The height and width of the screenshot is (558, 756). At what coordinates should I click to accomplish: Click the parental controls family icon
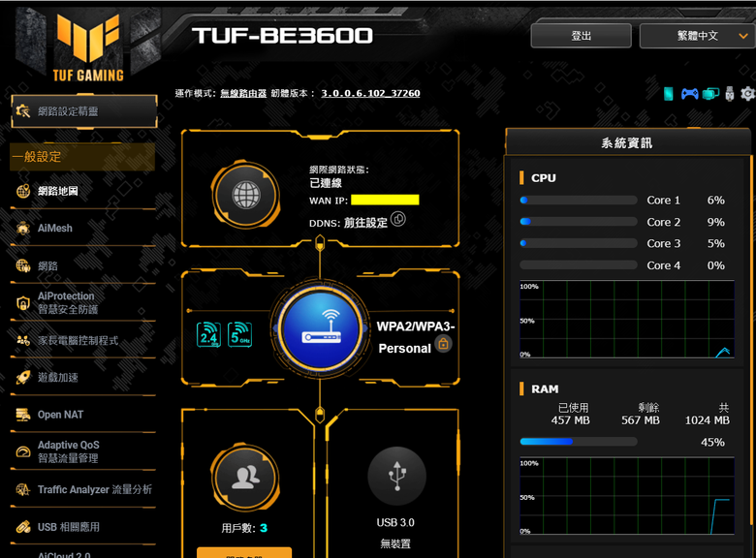click(22, 340)
